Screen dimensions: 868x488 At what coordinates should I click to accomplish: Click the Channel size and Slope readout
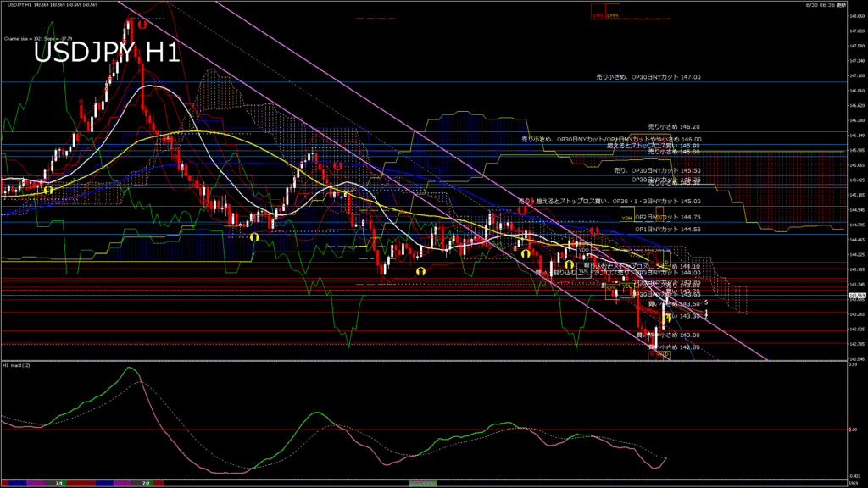(38, 39)
